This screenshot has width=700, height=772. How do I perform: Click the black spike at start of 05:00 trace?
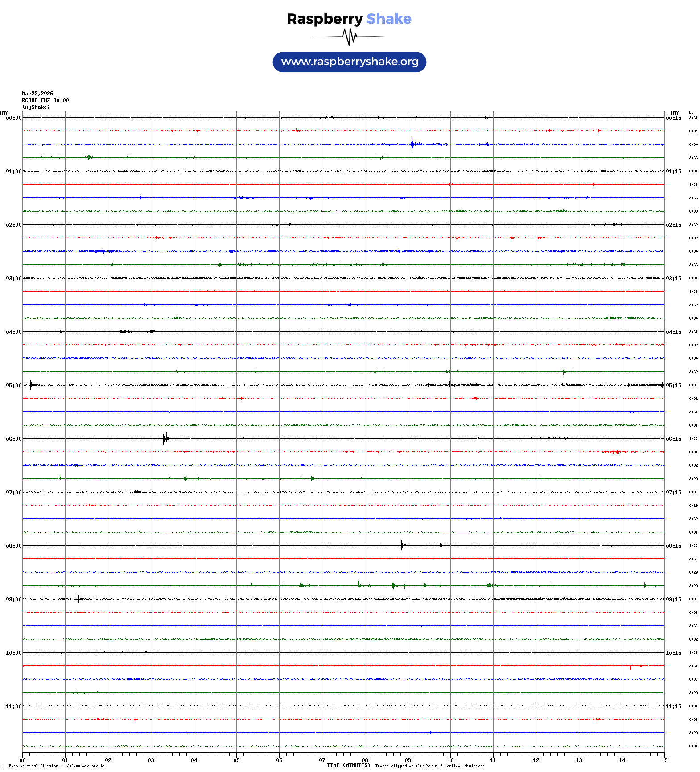(x=30, y=385)
